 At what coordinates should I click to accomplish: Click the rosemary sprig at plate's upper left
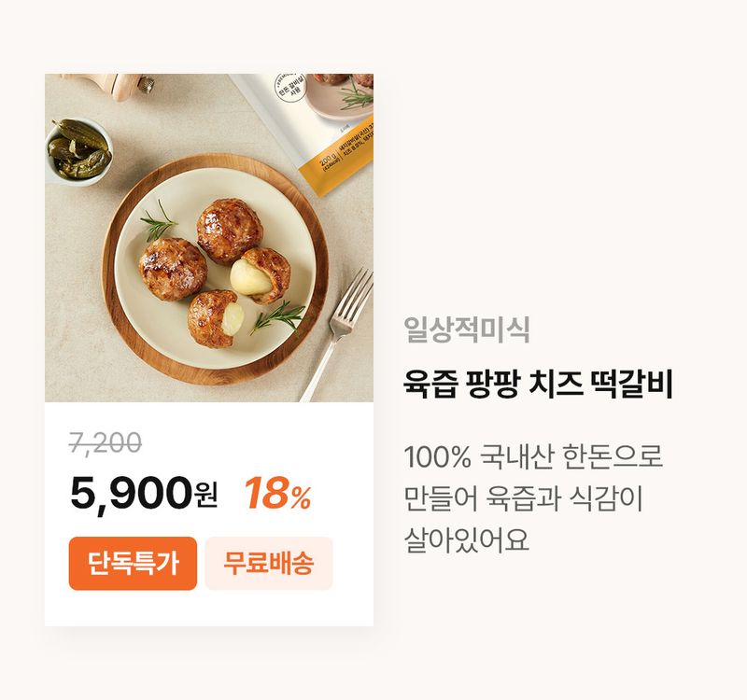click(x=159, y=223)
